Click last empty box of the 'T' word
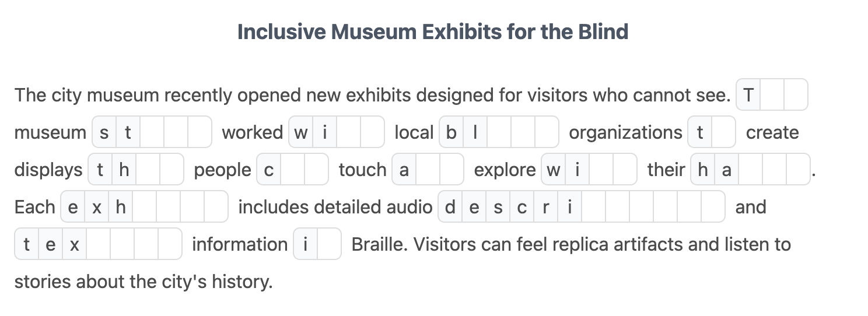Screen dimensions: 868x316 pyautogui.click(x=796, y=95)
